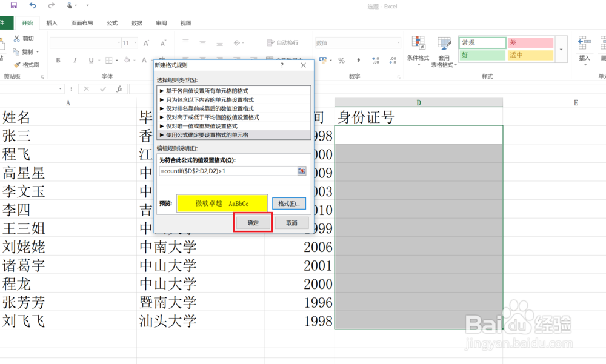606x364 pixels.
Task: Click the range collapse icon beside the formula
Action: (302, 171)
